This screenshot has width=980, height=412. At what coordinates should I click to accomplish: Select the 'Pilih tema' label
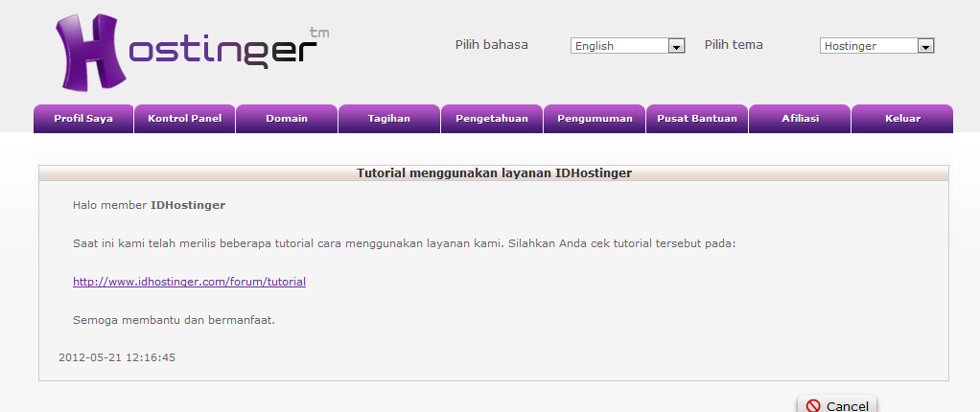pos(734,45)
